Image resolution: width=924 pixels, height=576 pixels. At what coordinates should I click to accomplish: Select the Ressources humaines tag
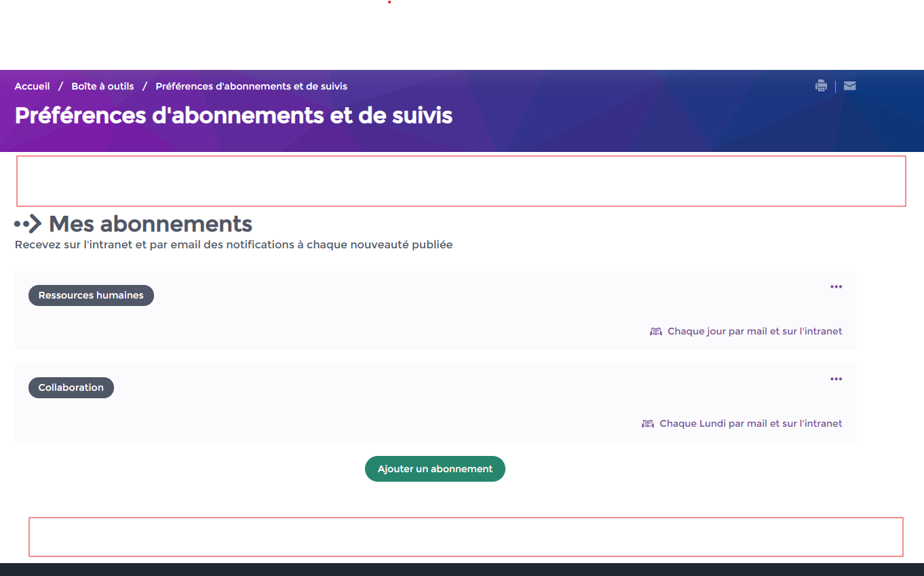click(91, 296)
